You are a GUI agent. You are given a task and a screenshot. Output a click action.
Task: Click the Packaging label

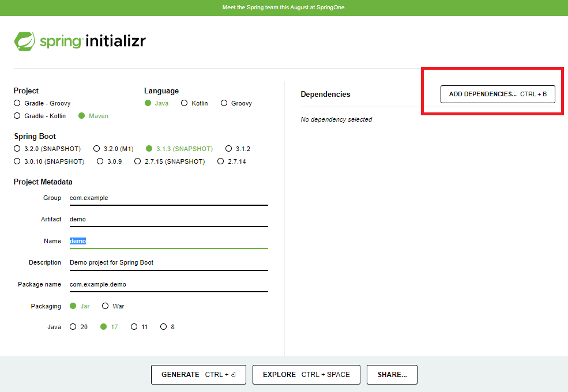[x=46, y=306]
